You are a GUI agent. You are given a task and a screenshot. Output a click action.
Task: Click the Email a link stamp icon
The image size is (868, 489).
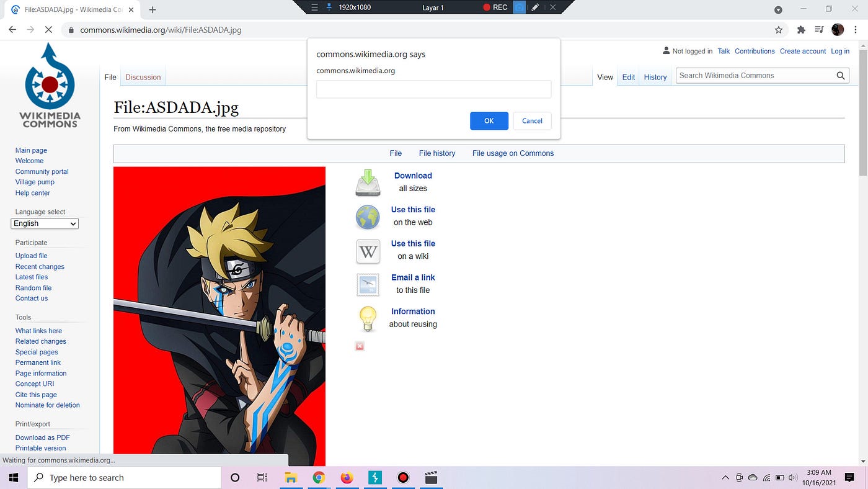pyautogui.click(x=368, y=285)
